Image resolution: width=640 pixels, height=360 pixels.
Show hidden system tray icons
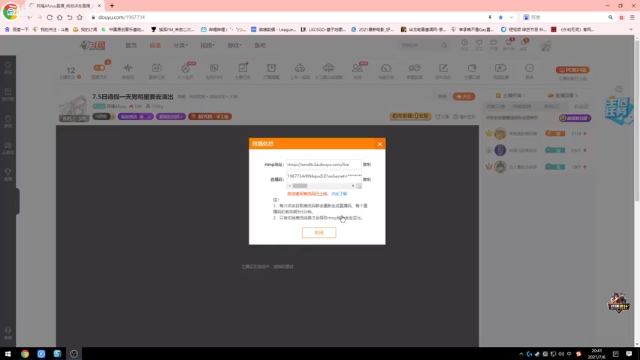pos(521,354)
